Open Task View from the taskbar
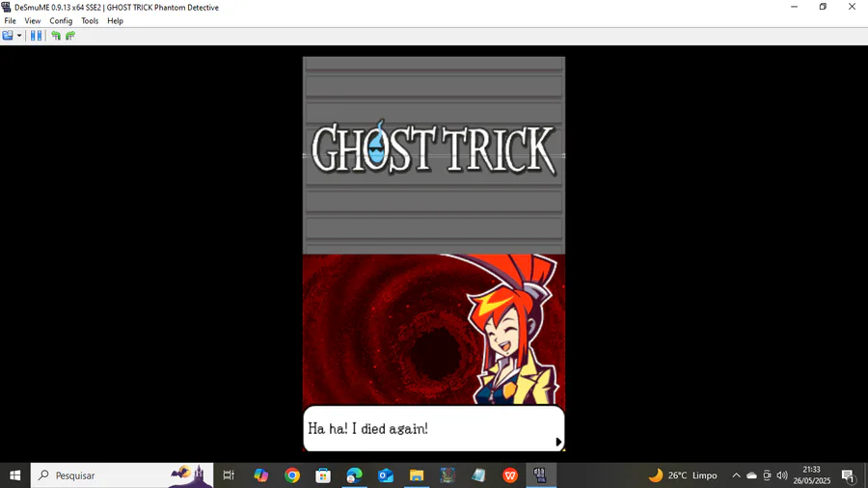868x488 pixels. pyautogui.click(x=229, y=475)
